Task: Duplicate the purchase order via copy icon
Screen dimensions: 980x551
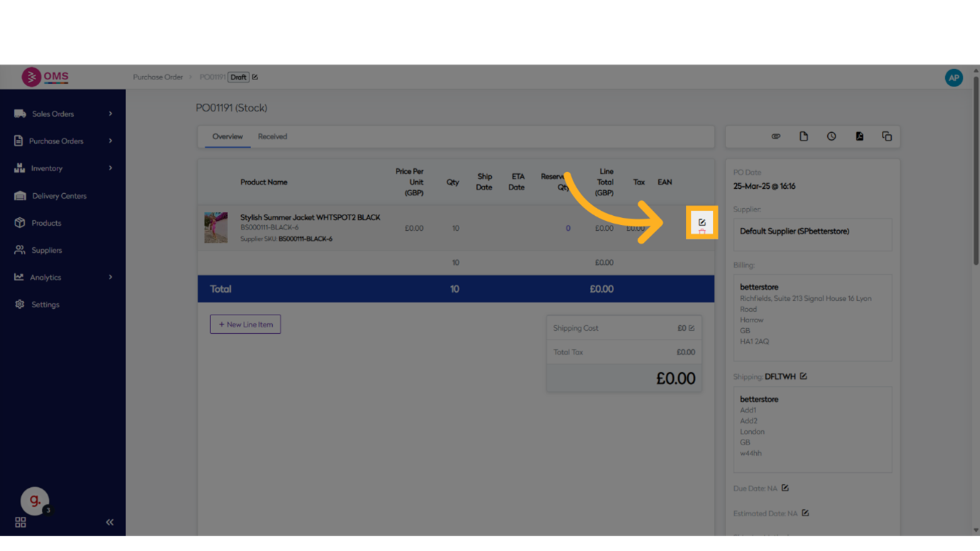Action: tap(887, 136)
